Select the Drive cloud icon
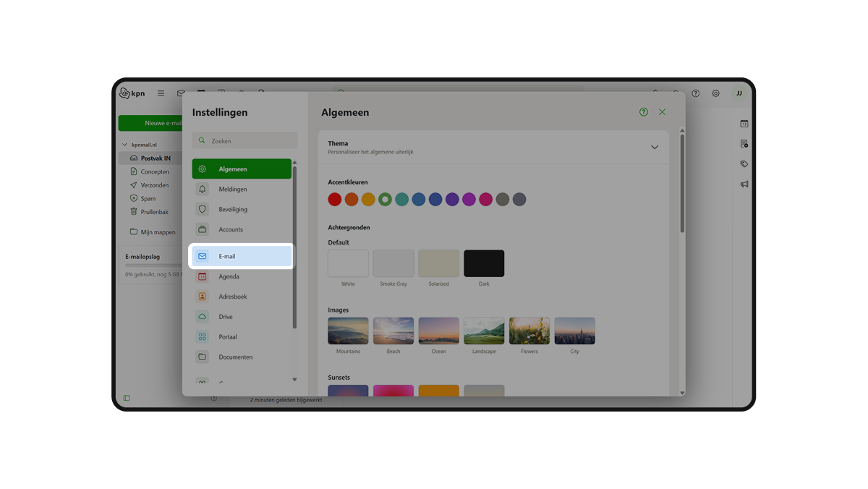868x489 pixels. click(203, 317)
